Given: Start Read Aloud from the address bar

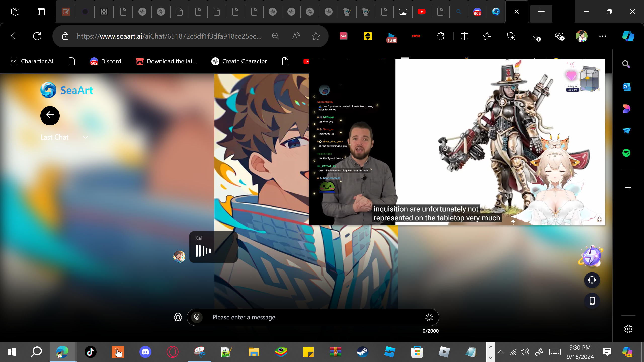Looking at the screenshot, I should click(296, 36).
